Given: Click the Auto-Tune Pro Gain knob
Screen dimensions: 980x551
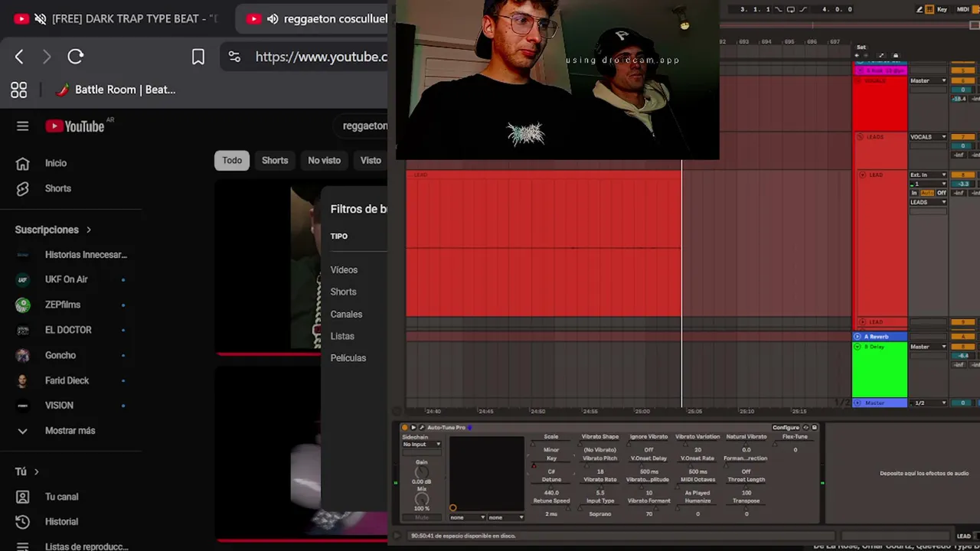Looking at the screenshot, I should 421,472.
